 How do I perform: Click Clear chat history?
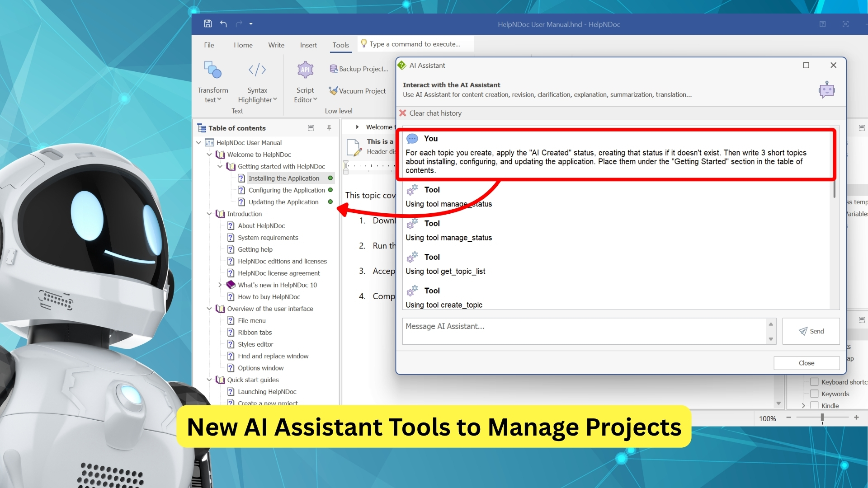coord(430,113)
